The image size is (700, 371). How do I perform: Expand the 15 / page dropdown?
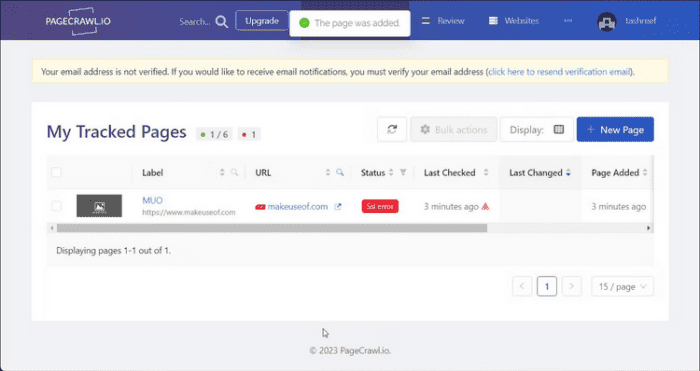[x=622, y=287]
